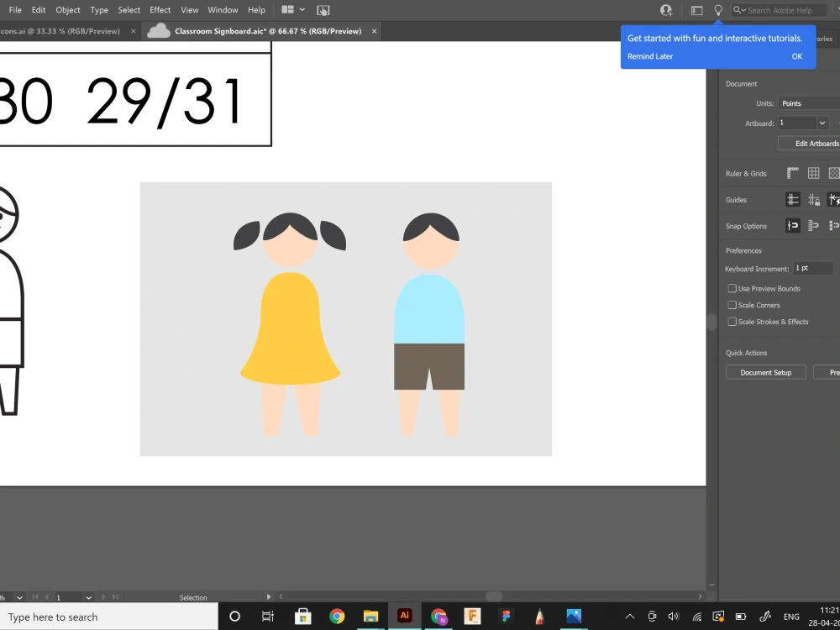This screenshot has height=630, width=840.
Task: Click the switch workspace icon
Action: tap(696, 10)
